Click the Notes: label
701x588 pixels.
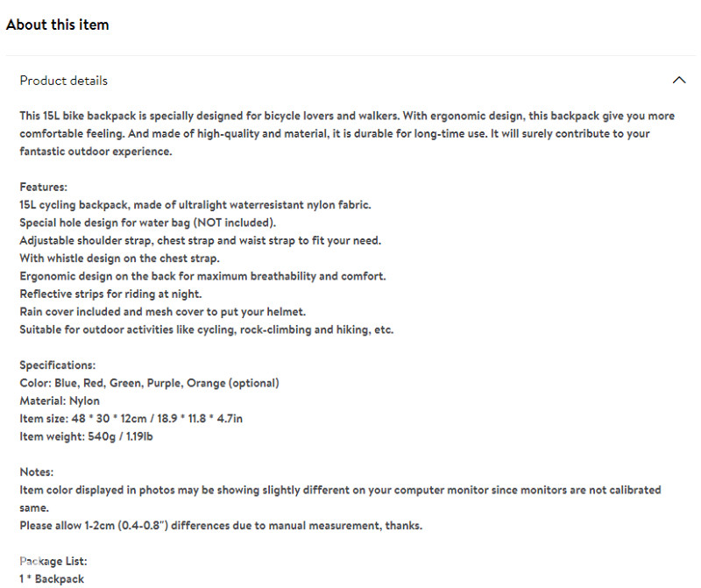(36, 471)
